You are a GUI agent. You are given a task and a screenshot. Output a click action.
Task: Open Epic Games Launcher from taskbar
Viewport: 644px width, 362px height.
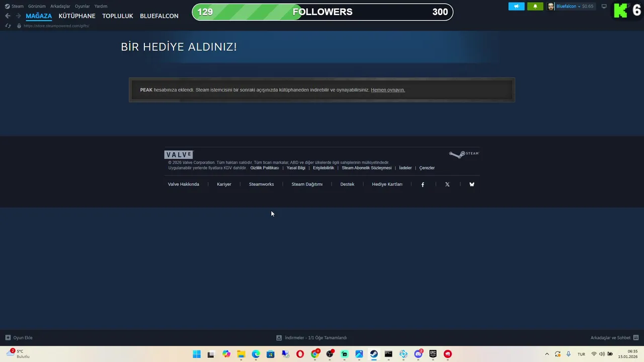(x=433, y=354)
